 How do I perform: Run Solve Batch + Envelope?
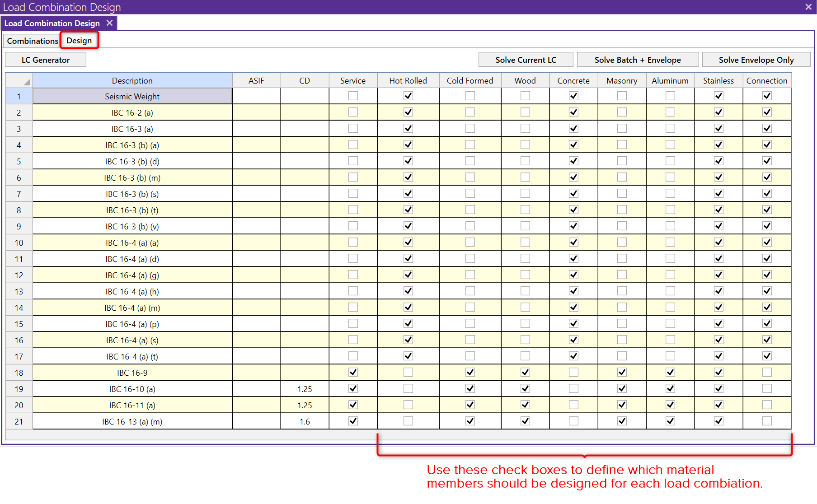point(637,60)
